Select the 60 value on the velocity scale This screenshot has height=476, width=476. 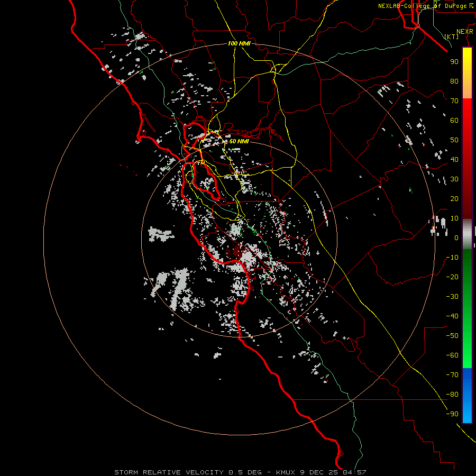pos(454,120)
